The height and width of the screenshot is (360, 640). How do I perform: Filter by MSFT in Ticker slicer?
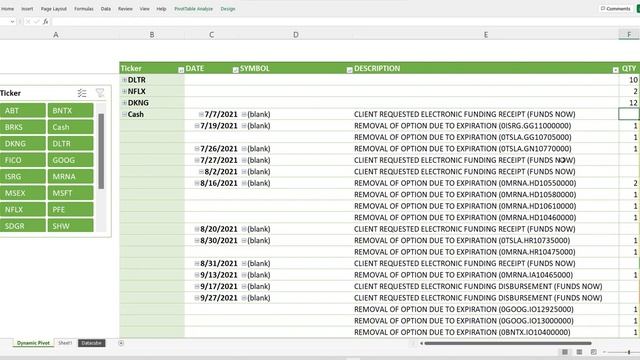tap(70, 193)
